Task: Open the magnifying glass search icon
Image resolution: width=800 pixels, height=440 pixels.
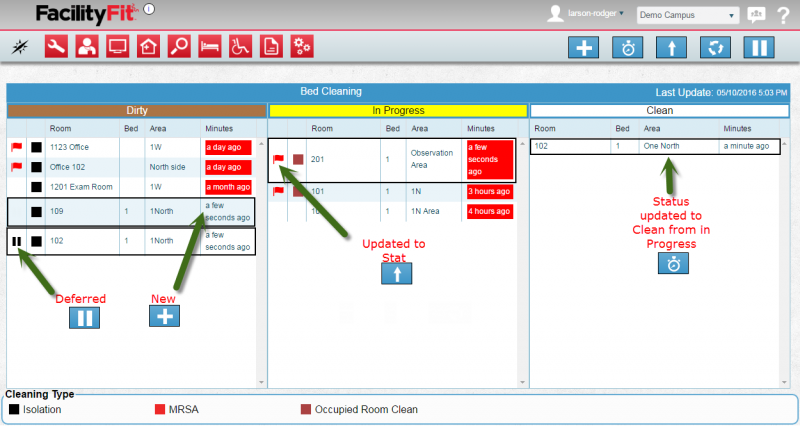Action: click(x=179, y=46)
